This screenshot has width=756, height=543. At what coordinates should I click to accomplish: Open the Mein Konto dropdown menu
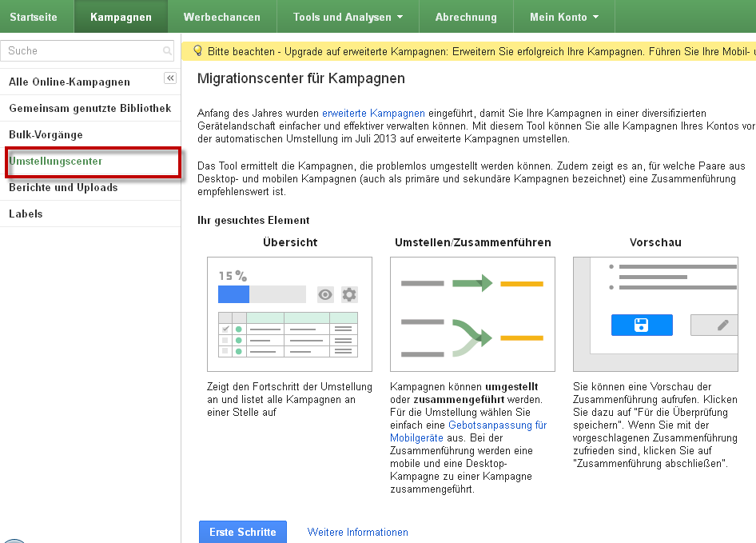(x=564, y=17)
